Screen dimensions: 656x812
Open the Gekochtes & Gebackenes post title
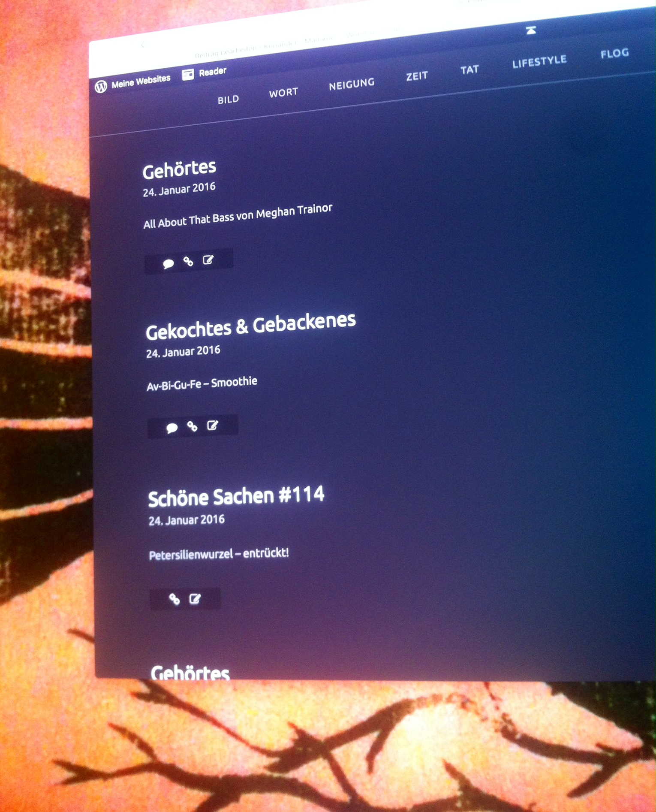click(250, 326)
